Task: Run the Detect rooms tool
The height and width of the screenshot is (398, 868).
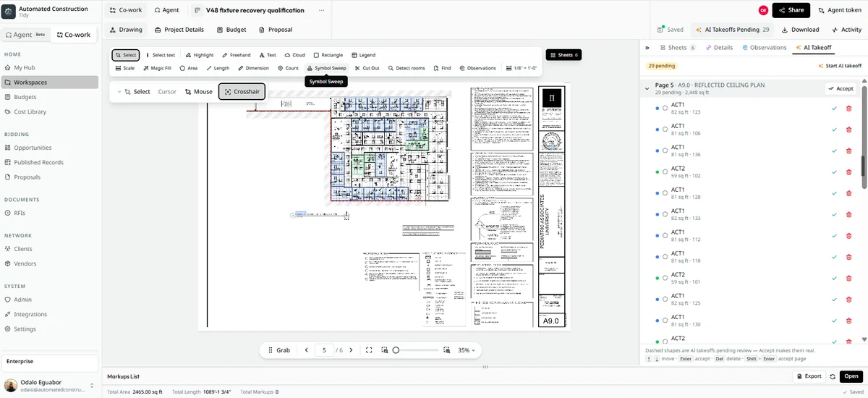Action: pos(407,68)
